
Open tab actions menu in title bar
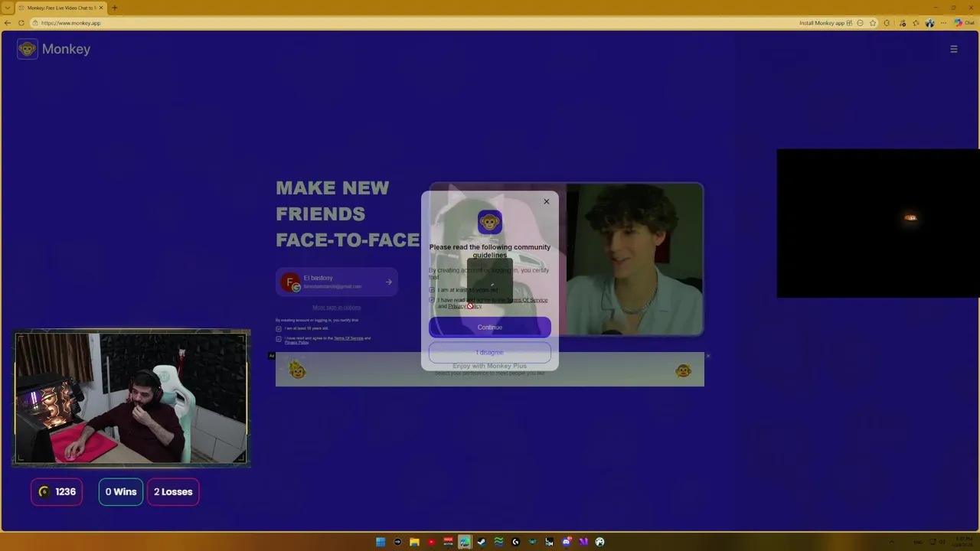click(6, 8)
